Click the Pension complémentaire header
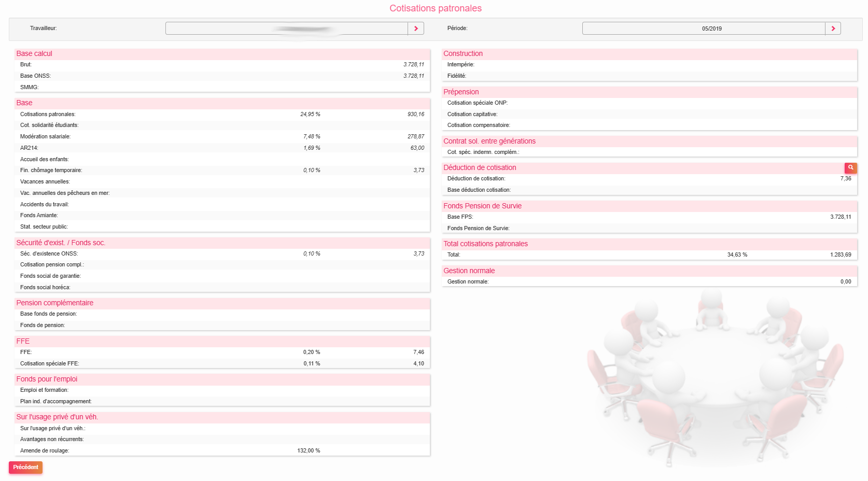The width and height of the screenshot is (868, 481). 54,303
